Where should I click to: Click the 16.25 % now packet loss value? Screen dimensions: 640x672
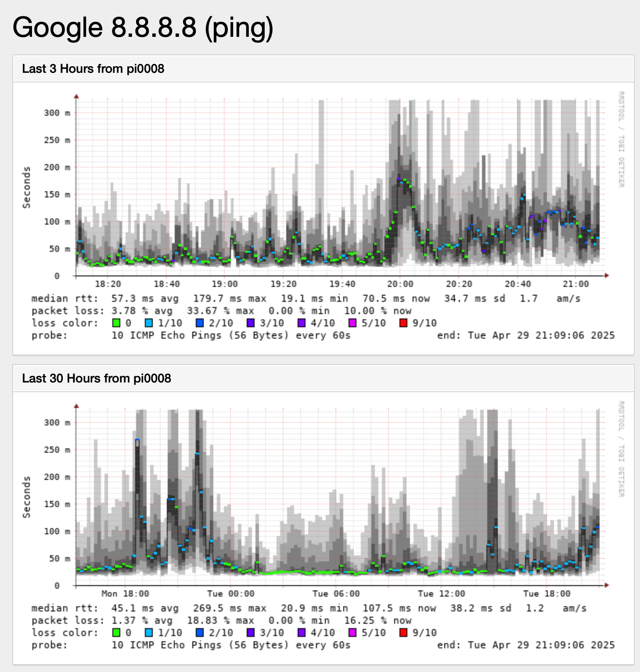(378, 621)
